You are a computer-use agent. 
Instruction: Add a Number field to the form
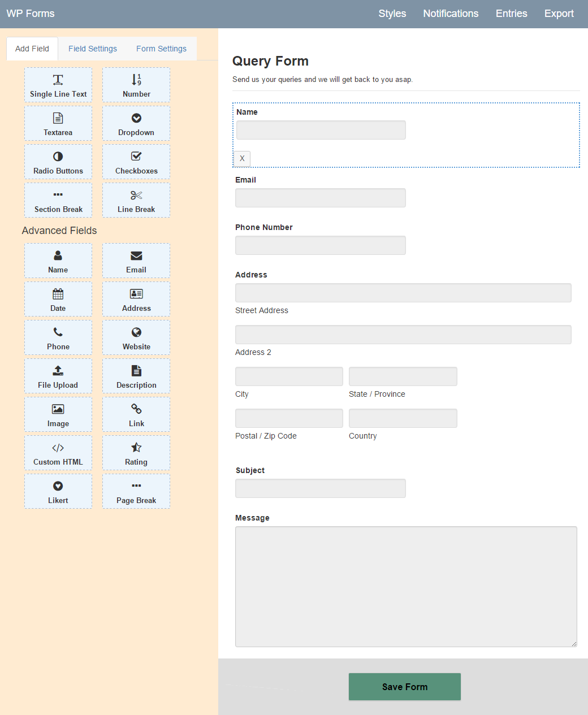point(136,85)
